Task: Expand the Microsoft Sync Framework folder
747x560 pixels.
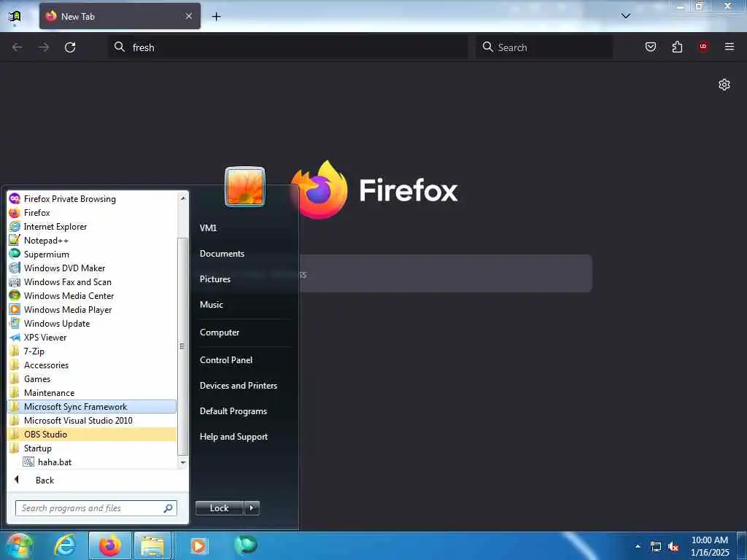Action: pos(93,407)
